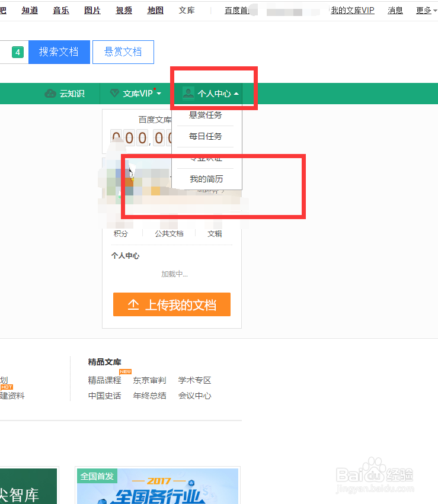Open the 东京审判 link
This screenshot has width=438, height=504.
149,380
